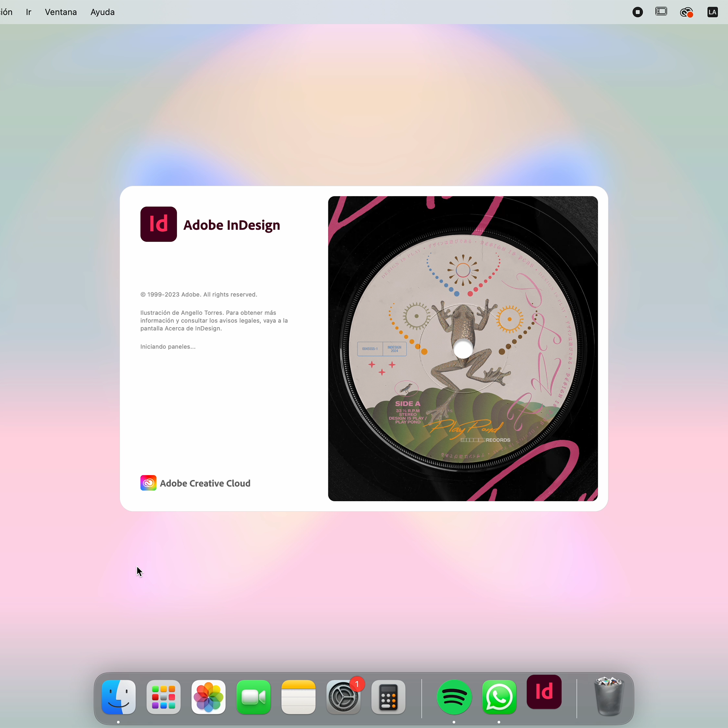Open Finder from the dock
Screen dimensions: 728x728
pos(118,697)
